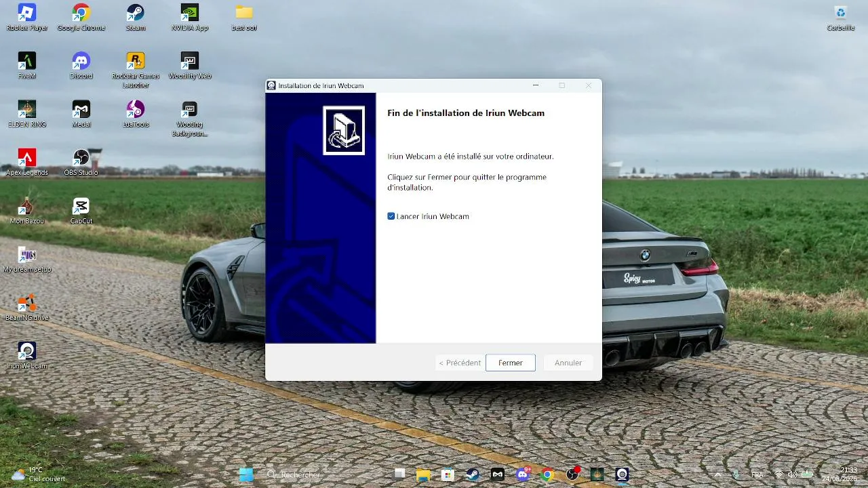Open Microsoft Store from the taskbar
868x488 pixels.
[448, 474]
